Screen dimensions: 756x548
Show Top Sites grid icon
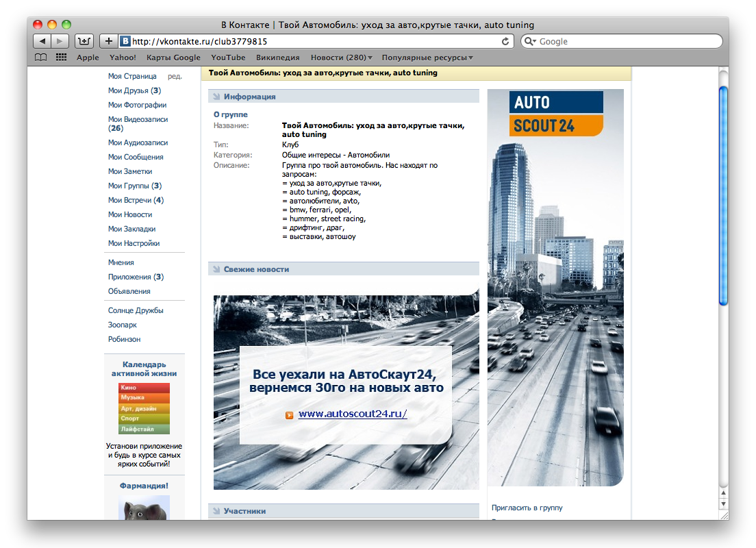(61, 58)
